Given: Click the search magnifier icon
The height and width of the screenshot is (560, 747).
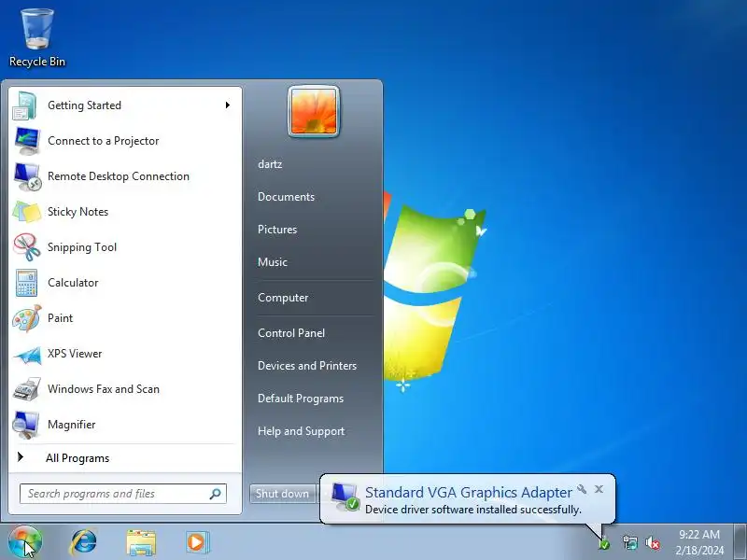Looking at the screenshot, I should point(216,494).
